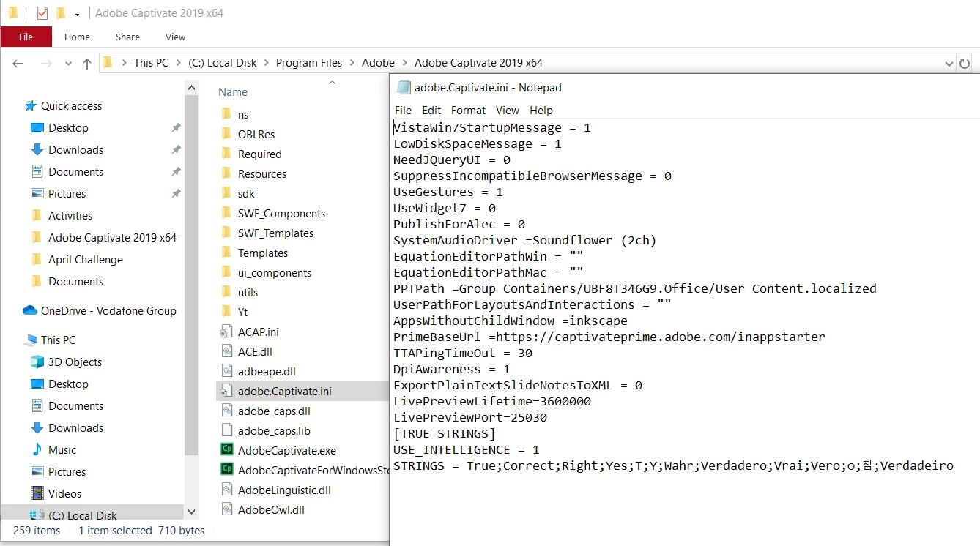Select the adbeape.dll file
980x546 pixels.
(x=267, y=372)
